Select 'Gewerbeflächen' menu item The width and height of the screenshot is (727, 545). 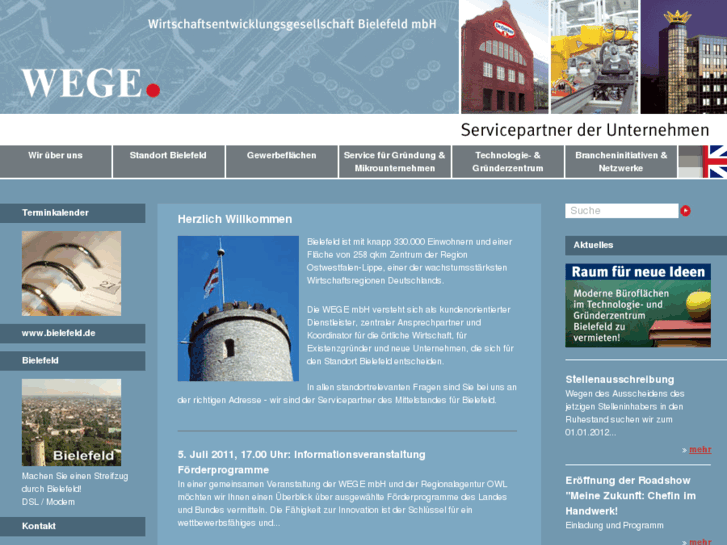tap(281, 161)
